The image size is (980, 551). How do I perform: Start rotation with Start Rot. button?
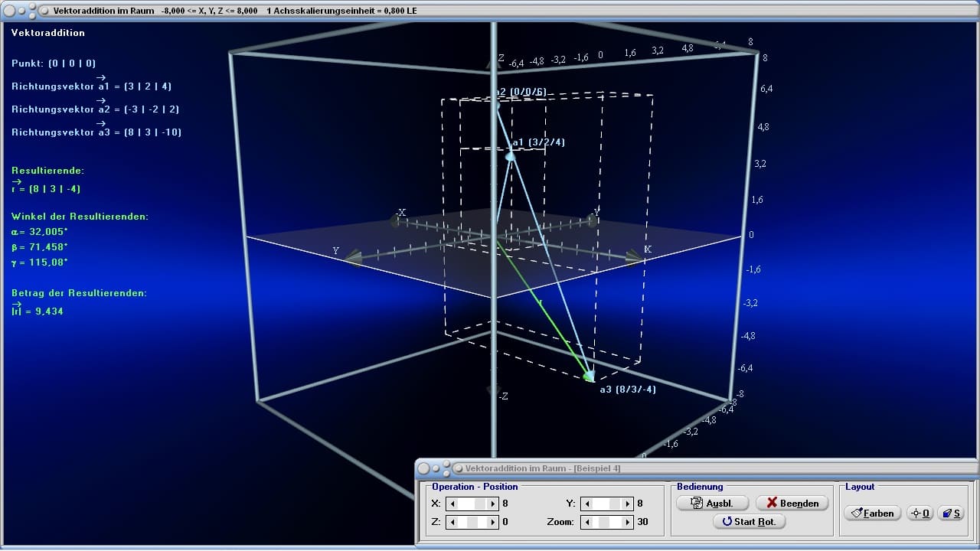[749, 521]
